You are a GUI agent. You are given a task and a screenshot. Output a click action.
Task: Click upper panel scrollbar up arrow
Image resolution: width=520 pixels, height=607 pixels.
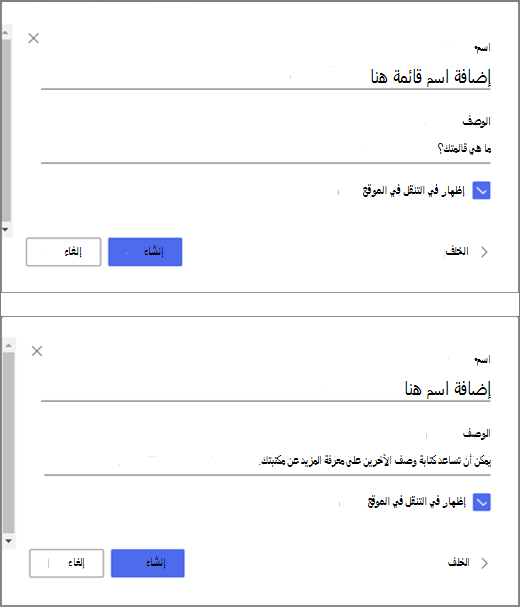pyautogui.click(x=5, y=33)
